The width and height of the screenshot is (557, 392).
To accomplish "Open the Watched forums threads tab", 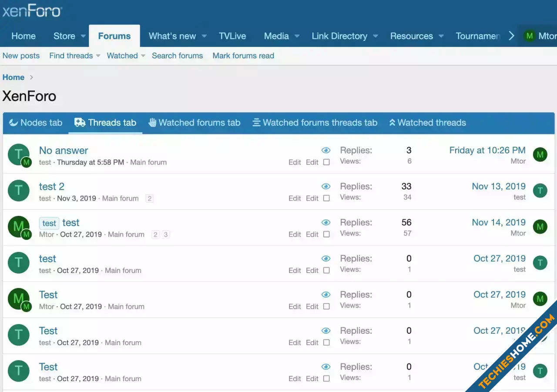I will click(315, 123).
